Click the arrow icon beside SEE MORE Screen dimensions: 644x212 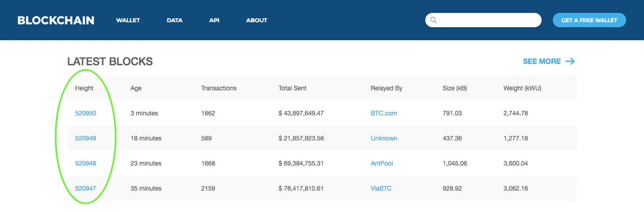(570, 61)
